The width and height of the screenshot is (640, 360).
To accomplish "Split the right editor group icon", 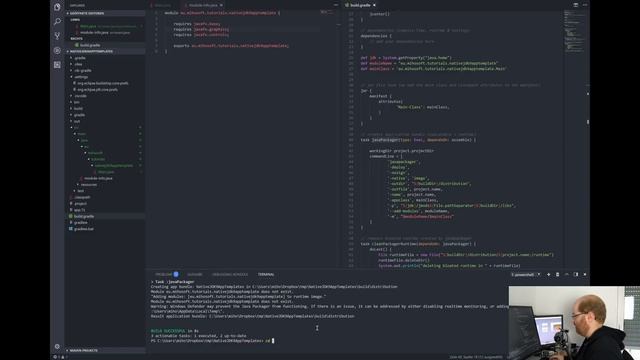I will (x=576, y=5).
